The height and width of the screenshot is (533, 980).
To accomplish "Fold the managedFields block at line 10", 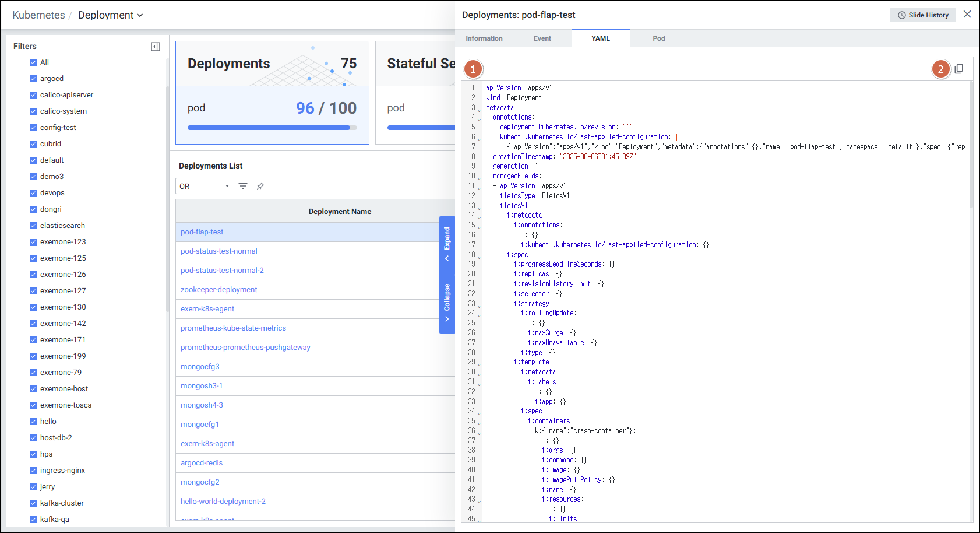I will click(x=480, y=177).
